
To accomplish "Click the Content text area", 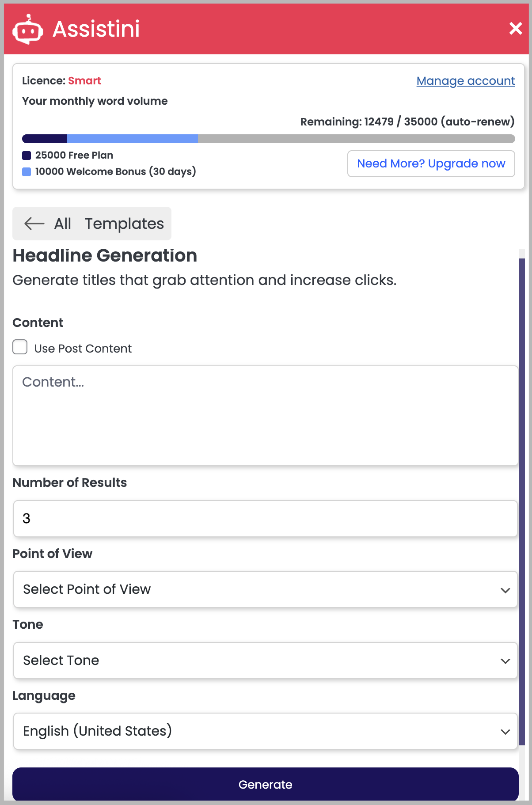I will pyautogui.click(x=265, y=415).
